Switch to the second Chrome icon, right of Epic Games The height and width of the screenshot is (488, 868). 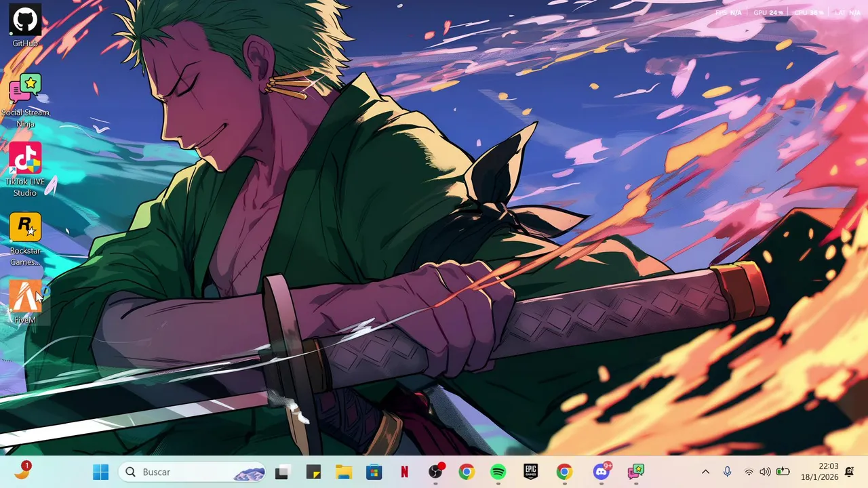pyautogui.click(x=564, y=472)
